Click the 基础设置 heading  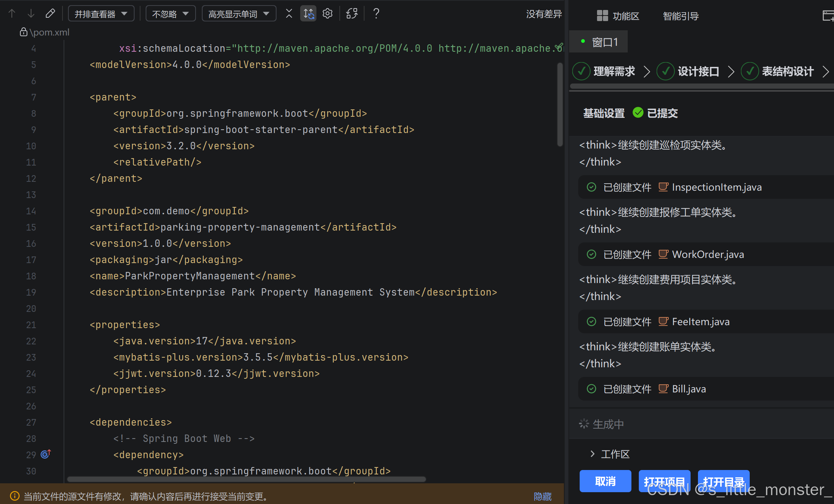point(604,113)
